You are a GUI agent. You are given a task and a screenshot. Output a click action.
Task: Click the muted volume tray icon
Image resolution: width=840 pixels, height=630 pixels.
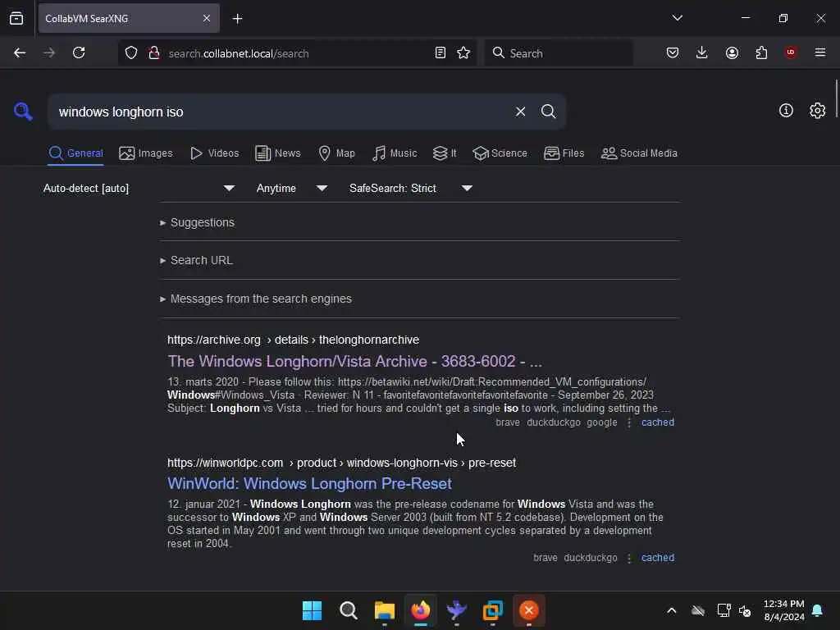click(745, 610)
